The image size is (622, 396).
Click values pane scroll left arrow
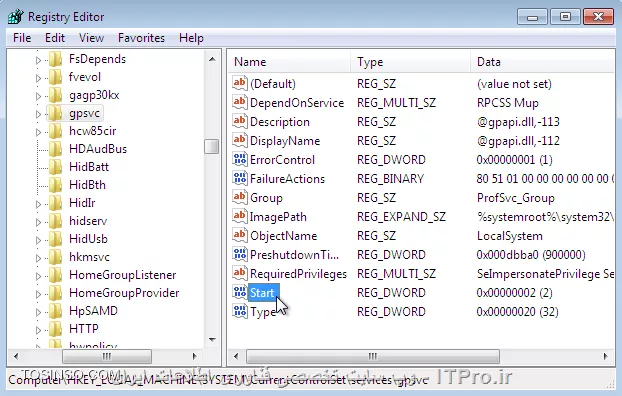point(236,356)
